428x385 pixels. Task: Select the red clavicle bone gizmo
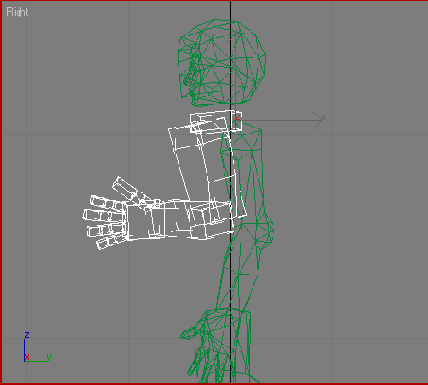(236, 120)
